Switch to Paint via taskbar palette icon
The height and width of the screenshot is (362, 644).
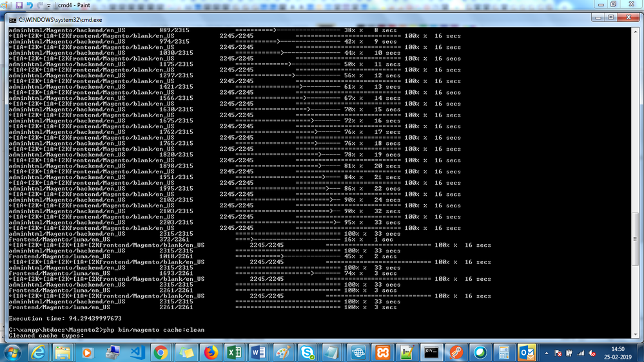click(x=283, y=352)
